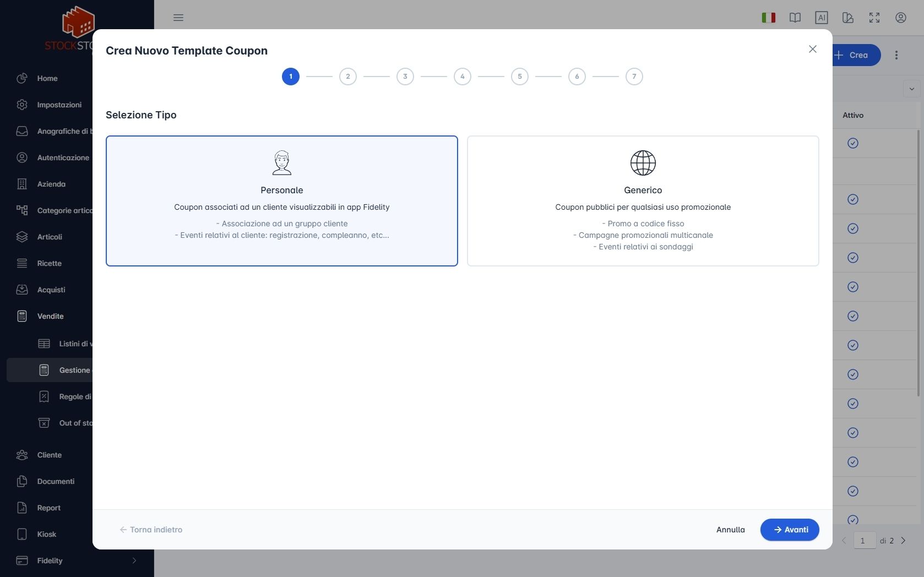Viewport: 924px width, 577px height.
Task: Click the Avanti button
Action: (789, 530)
